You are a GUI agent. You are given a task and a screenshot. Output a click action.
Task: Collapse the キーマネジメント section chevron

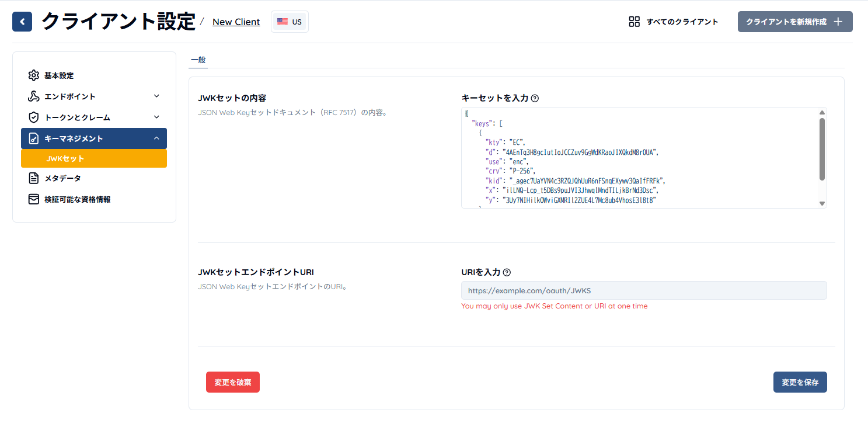click(x=156, y=138)
